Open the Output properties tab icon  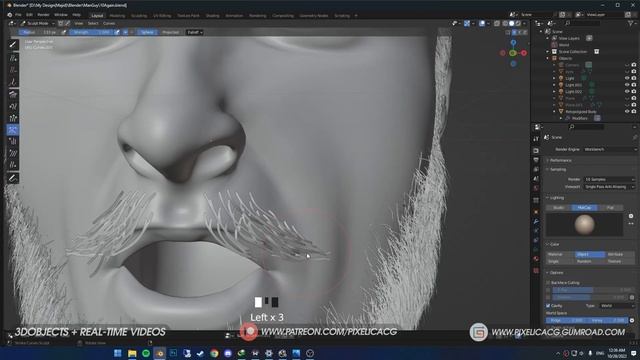tap(536, 160)
